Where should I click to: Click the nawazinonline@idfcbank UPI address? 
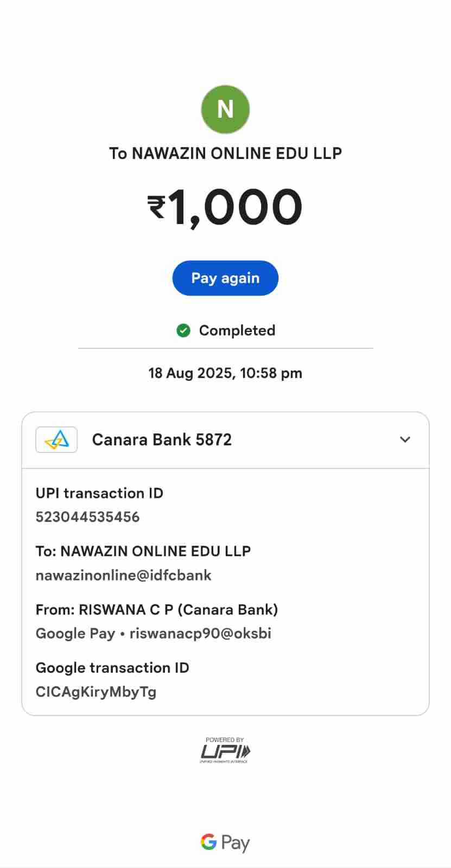point(123,575)
